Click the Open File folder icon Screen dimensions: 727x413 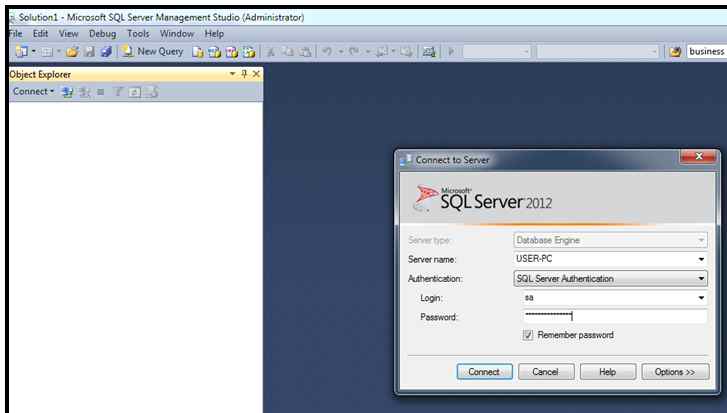pos(72,51)
